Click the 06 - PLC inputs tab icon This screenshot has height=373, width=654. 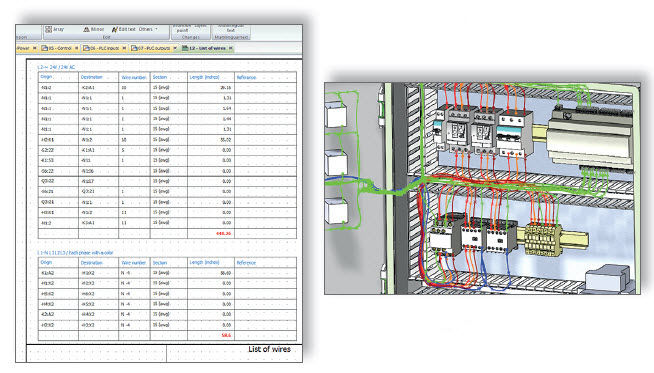[x=86, y=48]
